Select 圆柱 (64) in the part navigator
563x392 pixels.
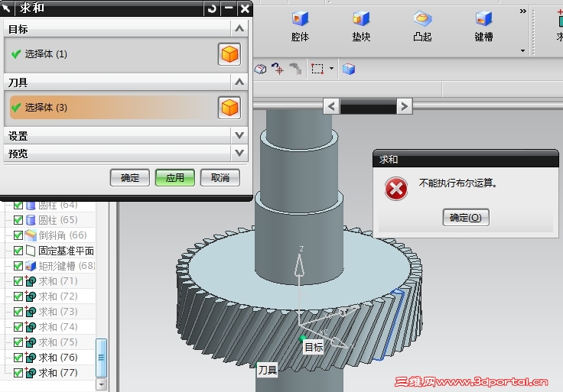coord(58,205)
